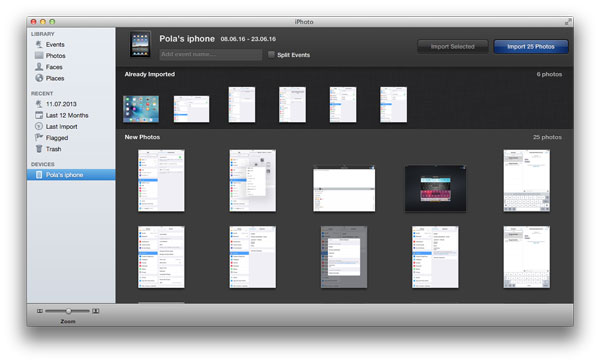The image size is (600, 363).
Task: Click the 11.07.2013 event icon
Action: [39, 104]
